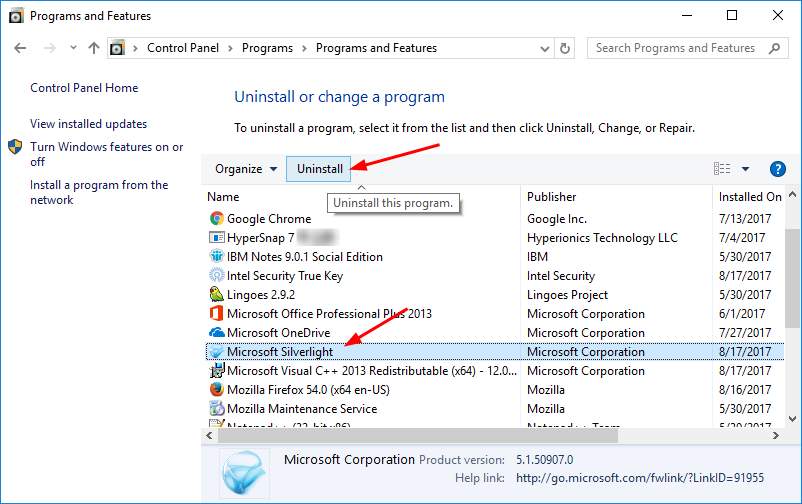Click the Mozilla Maintenance Service icon
The height and width of the screenshot is (504, 802).
tap(217, 408)
